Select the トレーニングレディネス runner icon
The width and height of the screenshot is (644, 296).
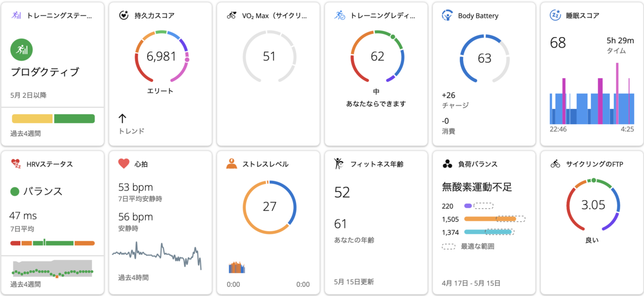pos(339,16)
